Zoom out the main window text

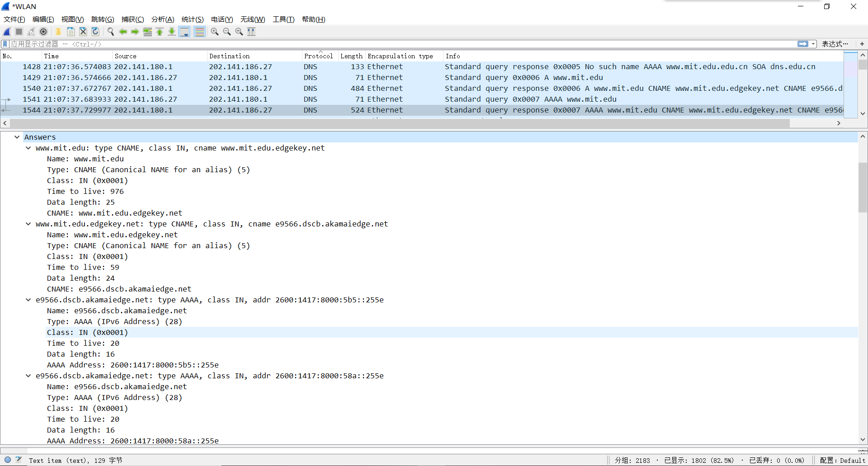pos(227,32)
